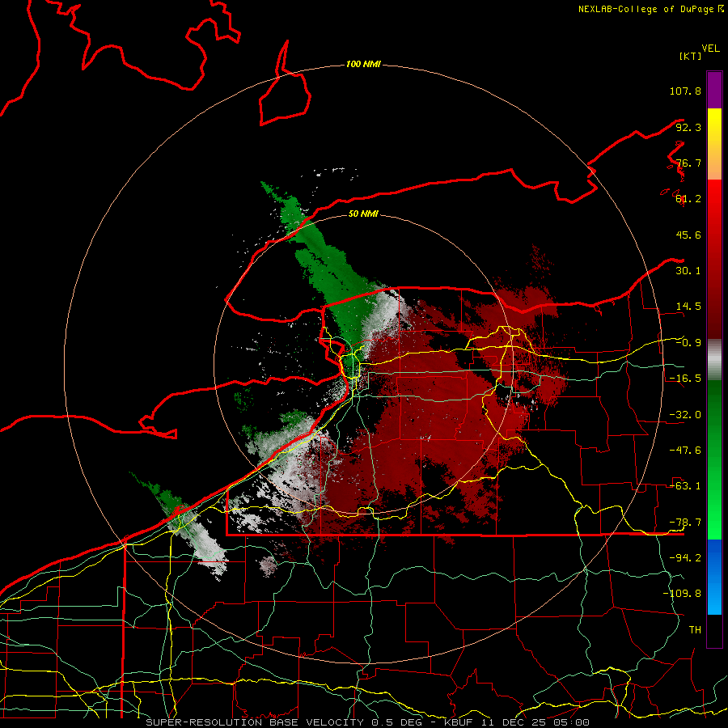
Task: Click the [KT] units label
Action: click(690, 56)
